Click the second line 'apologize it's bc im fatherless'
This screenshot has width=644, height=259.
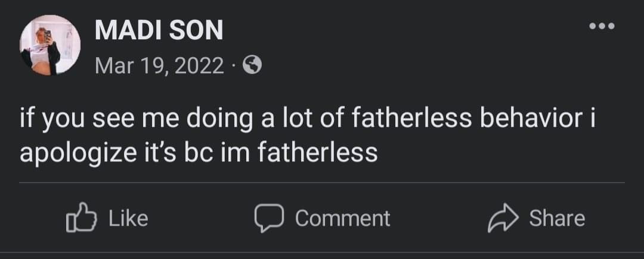coord(199,154)
